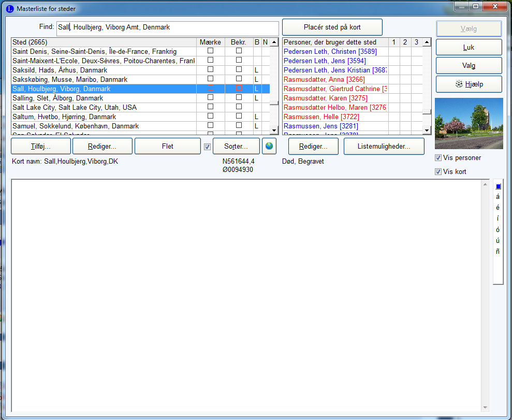This screenshot has width=512, height=420.
Task: Click the Flet merge button
Action: tap(168, 146)
